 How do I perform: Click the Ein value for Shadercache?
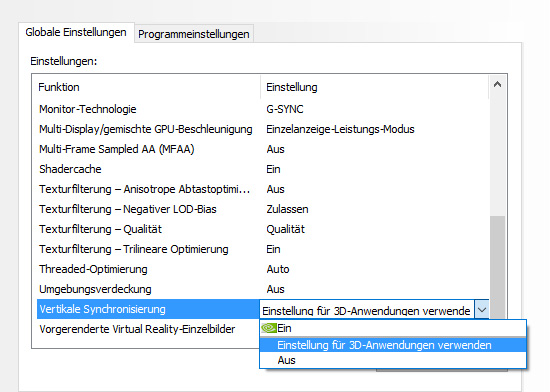tap(273, 169)
